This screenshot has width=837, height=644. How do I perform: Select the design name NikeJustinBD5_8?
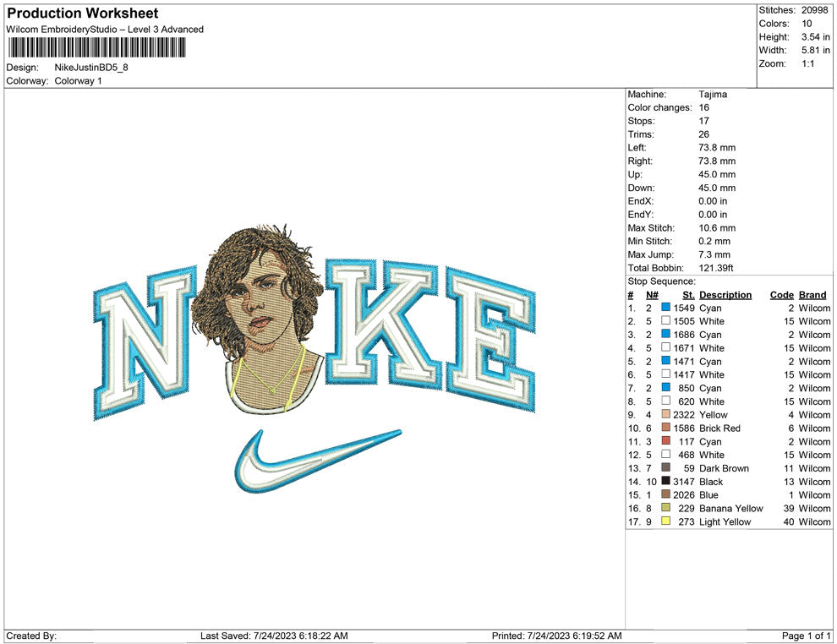point(91,68)
